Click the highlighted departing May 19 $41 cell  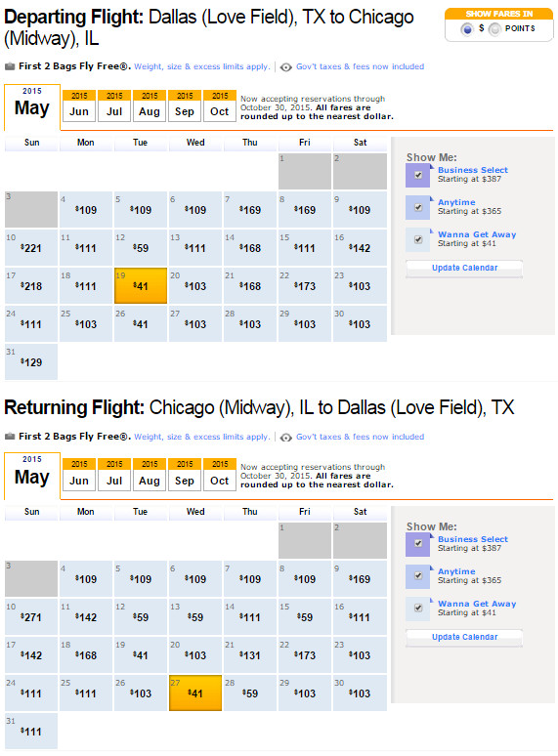click(x=141, y=286)
